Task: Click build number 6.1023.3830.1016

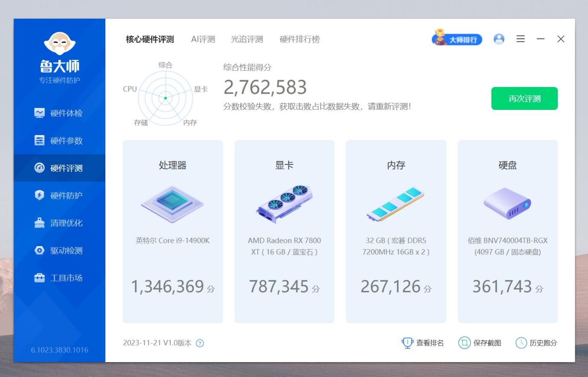Action: click(59, 350)
